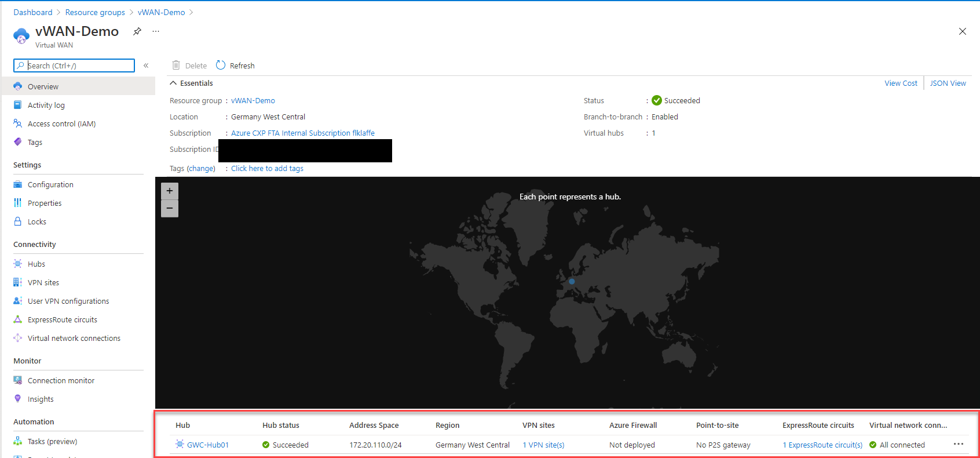Pin vWAN-Demo to dashboard with pin icon
This screenshot has width=980, height=458.
[137, 31]
